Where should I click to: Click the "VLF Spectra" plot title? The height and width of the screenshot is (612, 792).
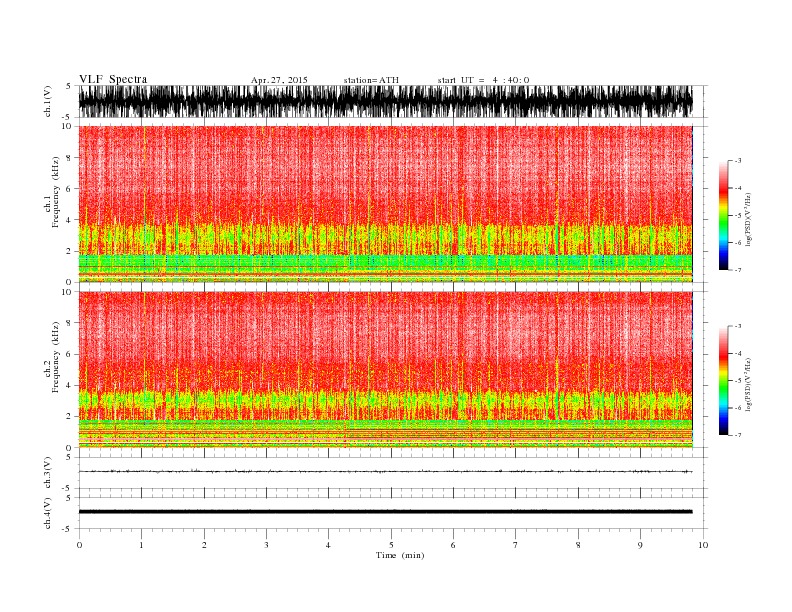click(113, 79)
